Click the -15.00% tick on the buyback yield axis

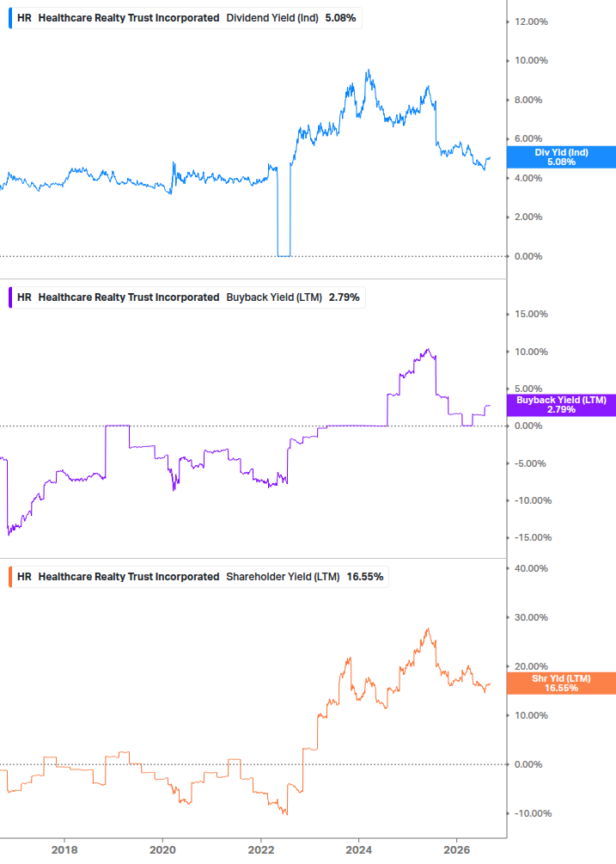point(533,538)
